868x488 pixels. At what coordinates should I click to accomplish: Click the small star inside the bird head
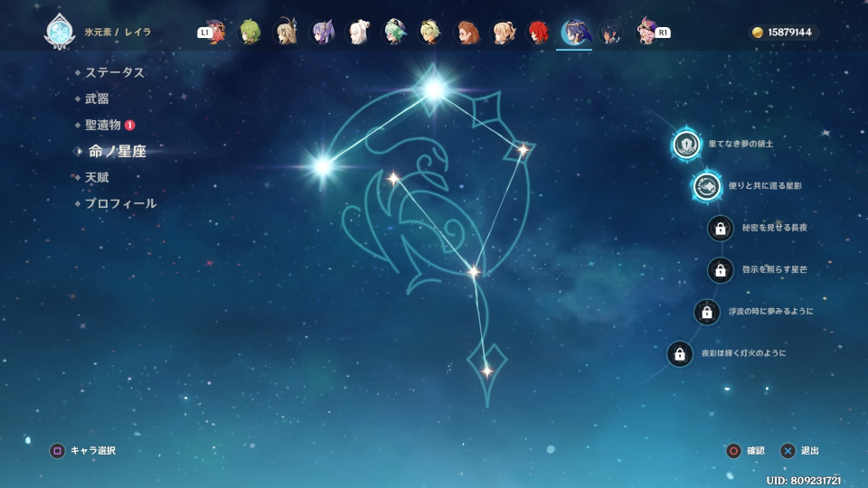tap(393, 178)
